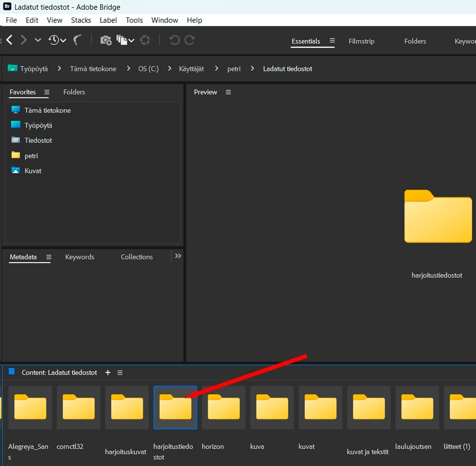This screenshot has width=476, height=466.
Task: Click the Open in Camera Raw icon
Action: click(145, 40)
